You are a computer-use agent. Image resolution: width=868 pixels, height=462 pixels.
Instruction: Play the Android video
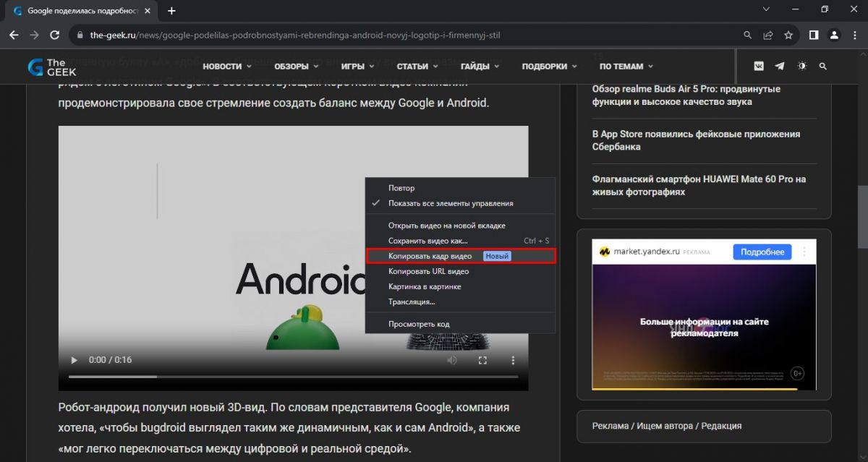pyautogui.click(x=73, y=359)
